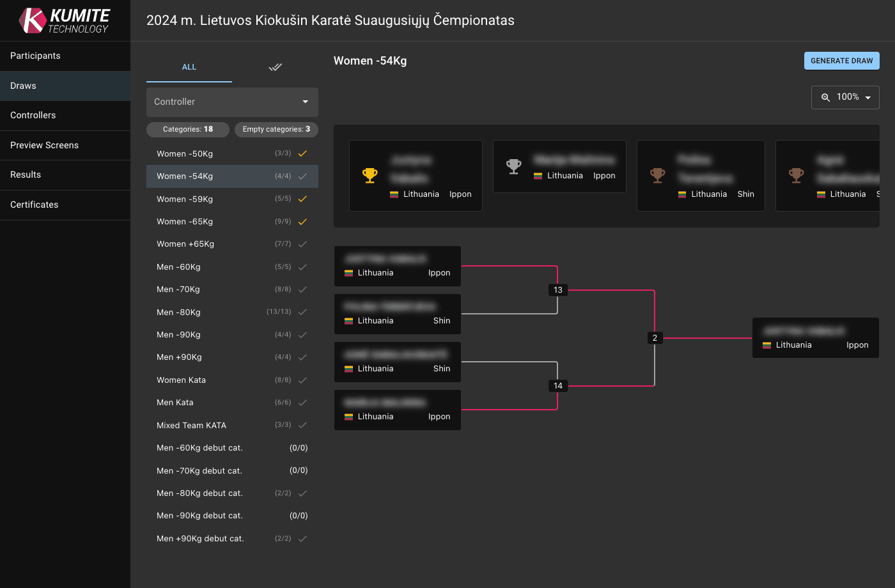Open the Controller selector chevron arrow
Screen dimensions: 895x588
(305, 102)
